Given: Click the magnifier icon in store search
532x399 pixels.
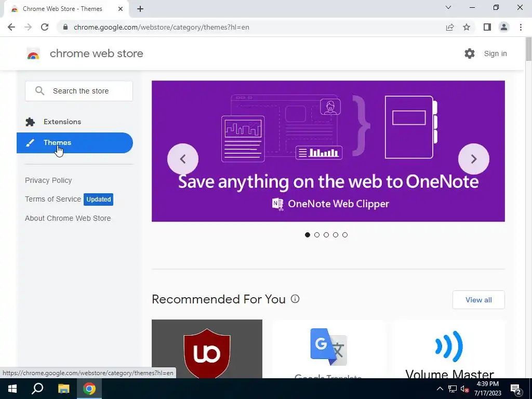Looking at the screenshot, I should coord(39,90).
